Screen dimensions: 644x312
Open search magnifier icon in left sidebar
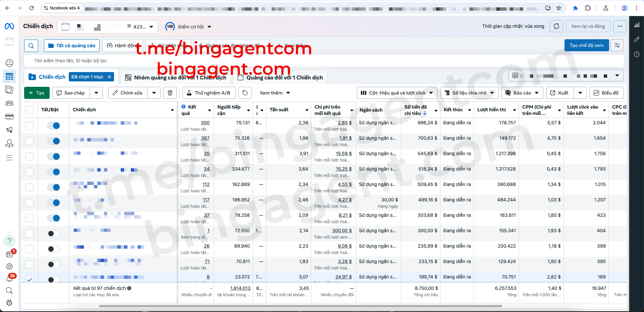coord(9,291)
